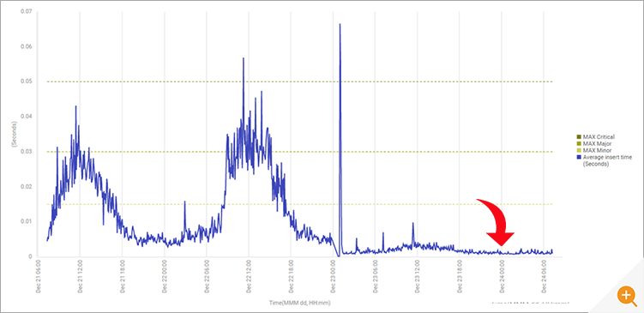Click the 'Dec 23 00:00' axis label
The width and height of the screenshot is (644, 313).
tap(333, 275)
